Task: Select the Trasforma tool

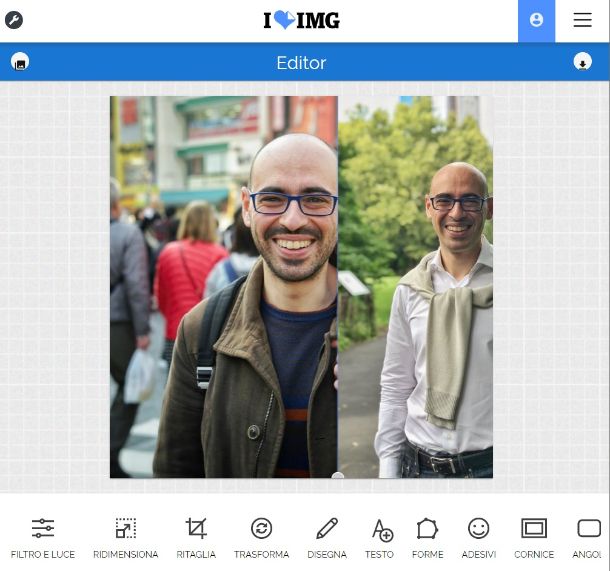Action: click(x=261, y=538)
